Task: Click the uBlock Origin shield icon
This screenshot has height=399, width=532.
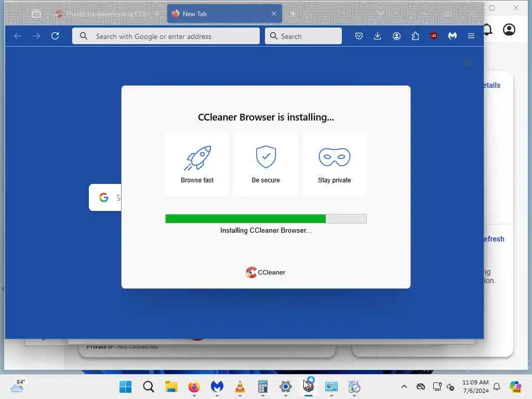Action: point(434,36)
